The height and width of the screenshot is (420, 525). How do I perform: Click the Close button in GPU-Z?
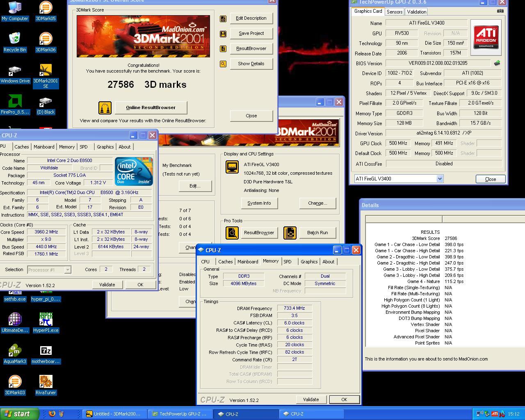pyautogui.click(x=490, y=179)
